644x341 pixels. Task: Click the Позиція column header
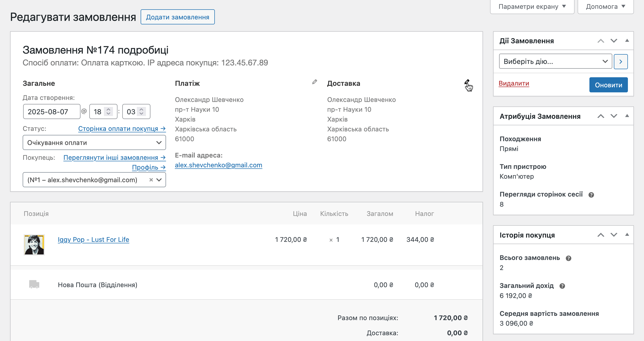point(36,214)
